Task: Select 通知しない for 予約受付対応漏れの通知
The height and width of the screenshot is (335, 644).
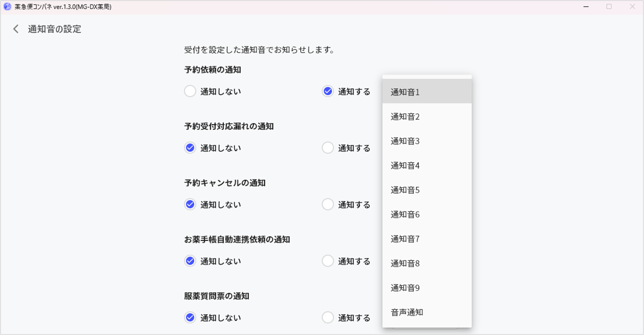Action: coord(190,148)
